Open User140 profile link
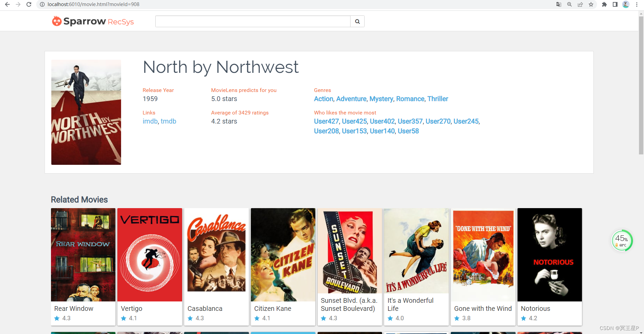The image size is (644, 334). click(382, 131)
